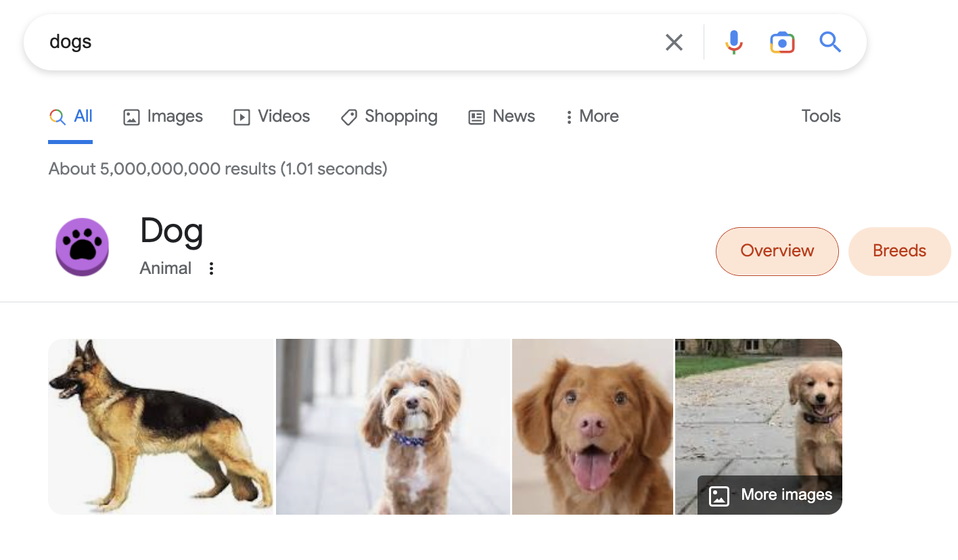Open the German Shepherd image thumbnail
Screen dimensions: 958x560
pyautogui.click(x=160, y=426)
